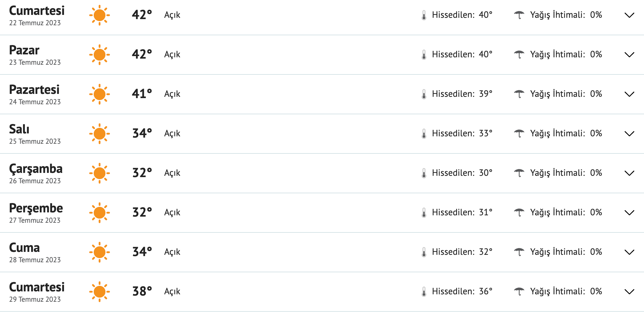Click the thermometer icon in Salı row
Image resolution: width=644 pixels, height=316 pixels.
424,134
